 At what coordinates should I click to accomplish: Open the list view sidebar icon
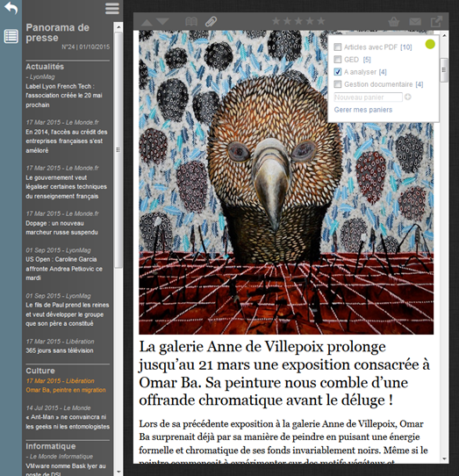(x=11, y=36)
